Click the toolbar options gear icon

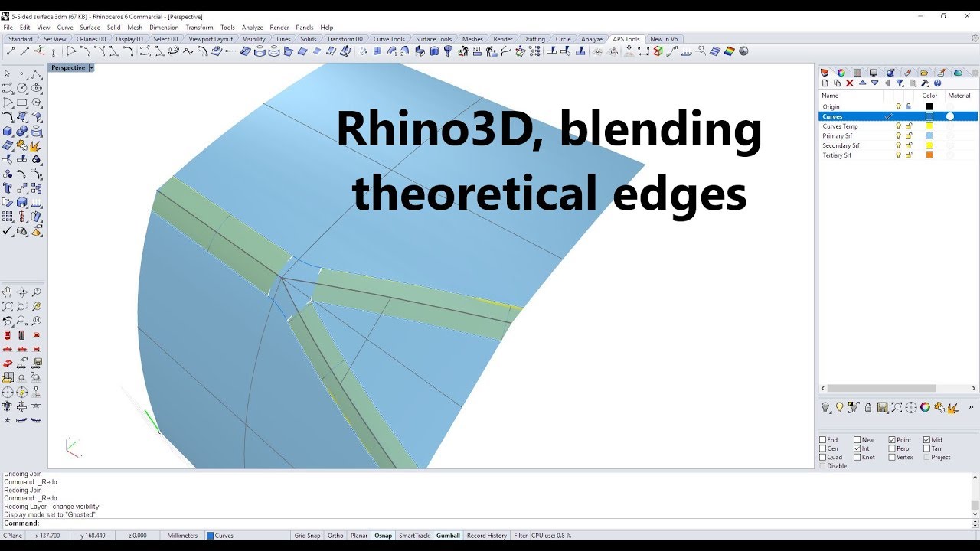(974, 73)
